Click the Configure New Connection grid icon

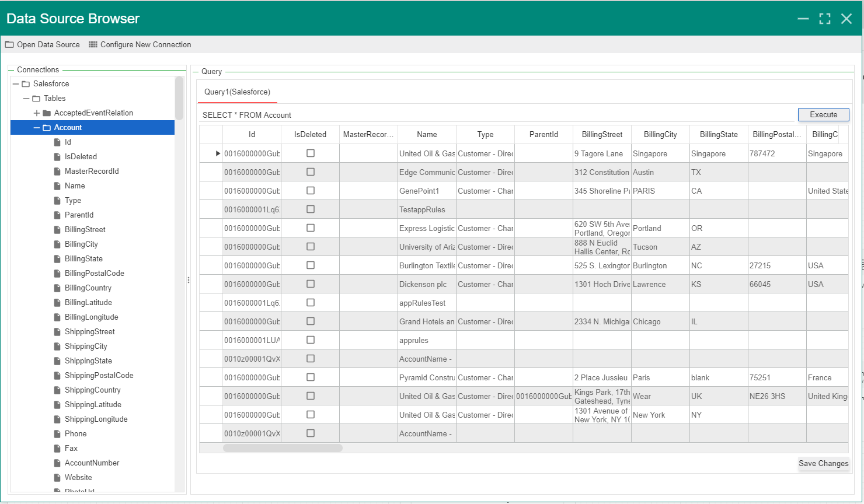(x=93, y=44)
